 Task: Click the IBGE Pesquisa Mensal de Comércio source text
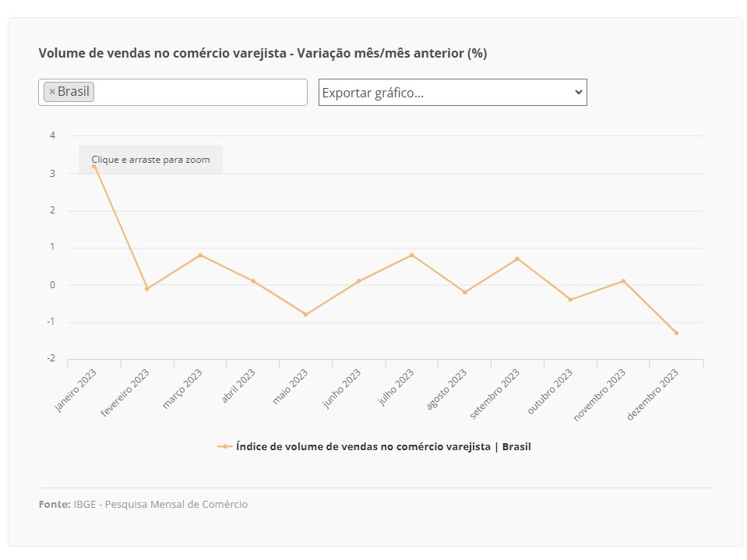(160, 505)
